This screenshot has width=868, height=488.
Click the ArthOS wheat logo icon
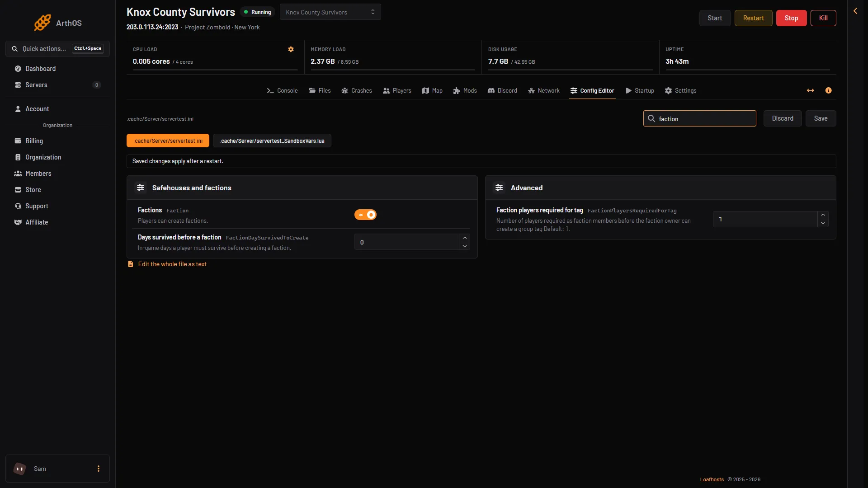[x=42, y=23]
